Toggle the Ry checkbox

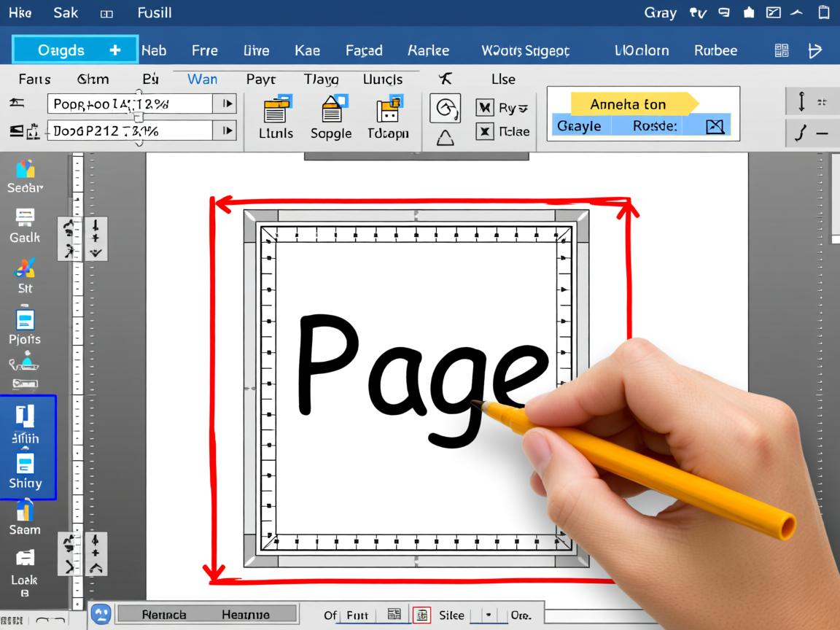click(x=485, y=108)
